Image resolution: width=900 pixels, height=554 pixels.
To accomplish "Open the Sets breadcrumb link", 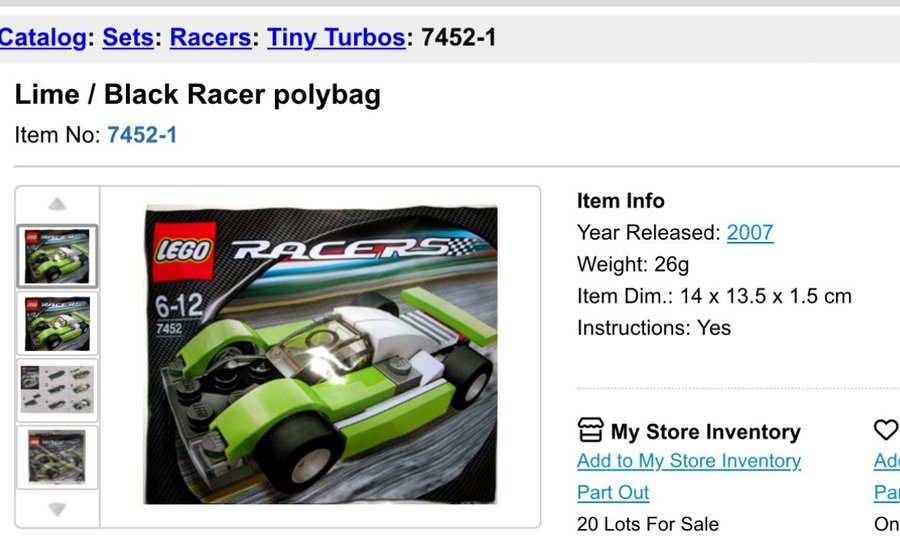I will (128, 38).
